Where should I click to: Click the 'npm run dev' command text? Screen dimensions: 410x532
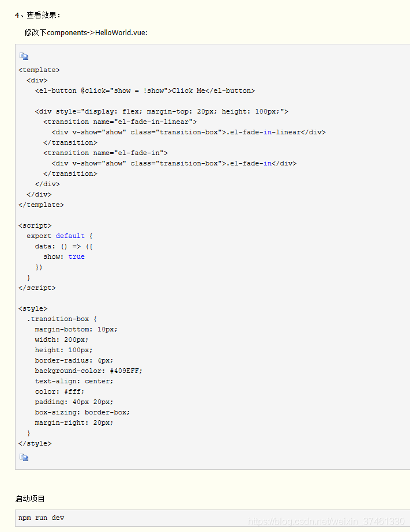point(41,518)
